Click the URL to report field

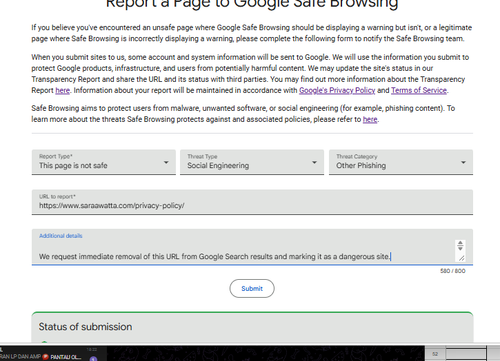252,202
